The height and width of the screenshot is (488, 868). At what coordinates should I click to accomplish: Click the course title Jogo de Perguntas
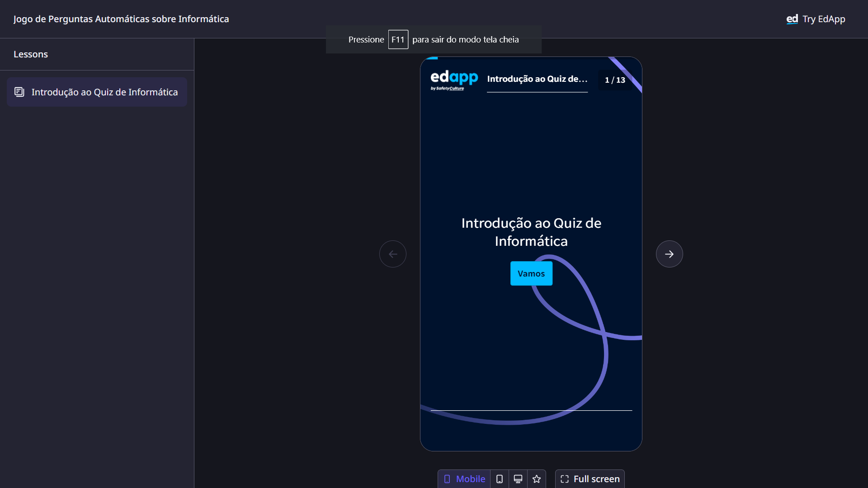121,19
